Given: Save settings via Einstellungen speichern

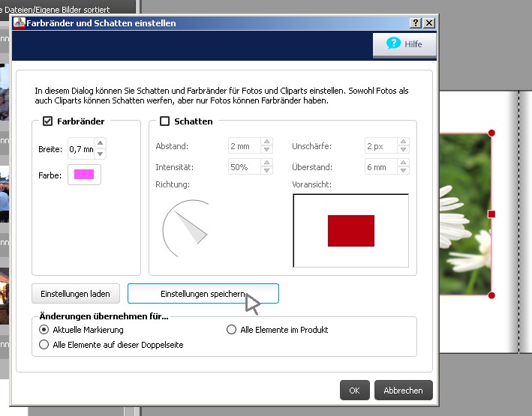Looking at the screenshot, I should click(x=203, y=294).
